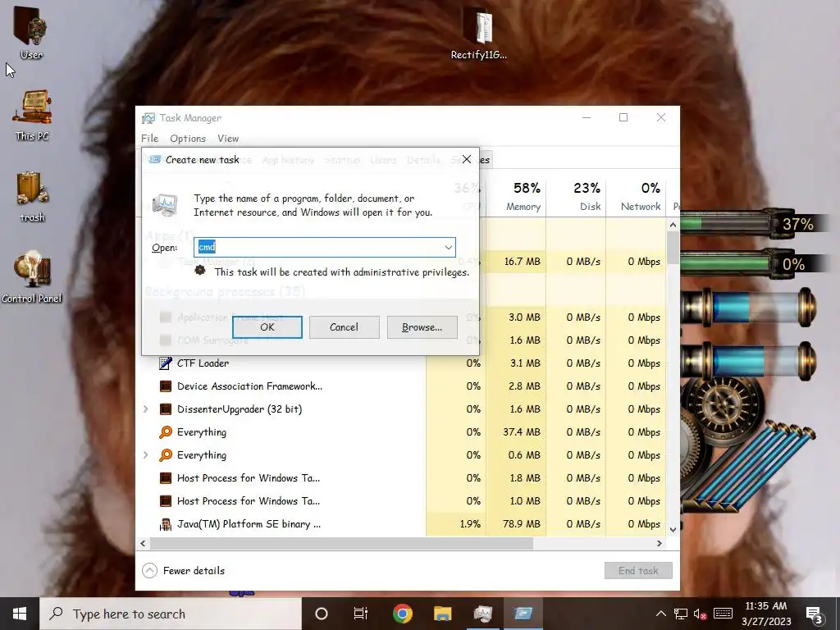This screenshot has height=630, width=840.
Task: Open the dropdown of the Open field
Action: [448, 248]
